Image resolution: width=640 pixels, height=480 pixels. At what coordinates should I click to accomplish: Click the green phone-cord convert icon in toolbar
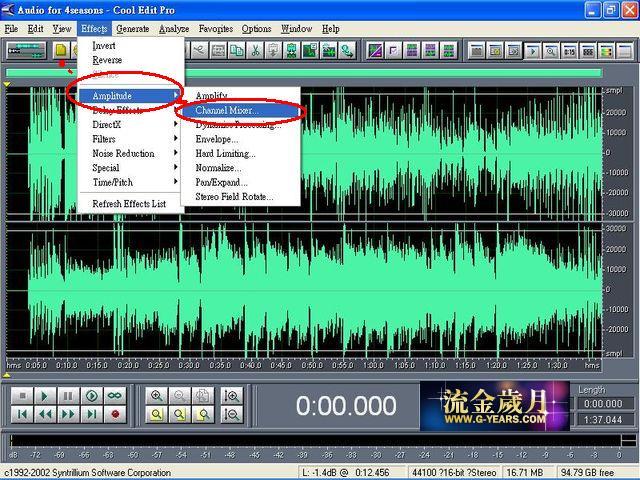[x=347, y=51]
